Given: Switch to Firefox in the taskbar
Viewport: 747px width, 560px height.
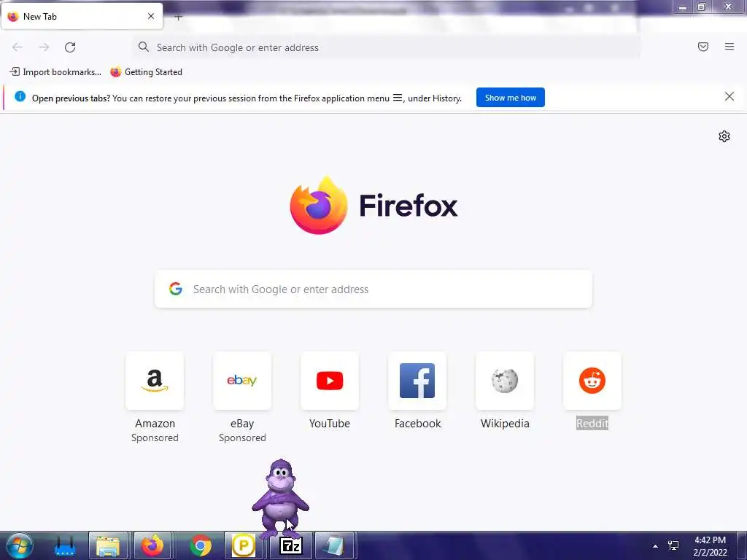Looking at the screenshot, I should click(x=152, y=545).
